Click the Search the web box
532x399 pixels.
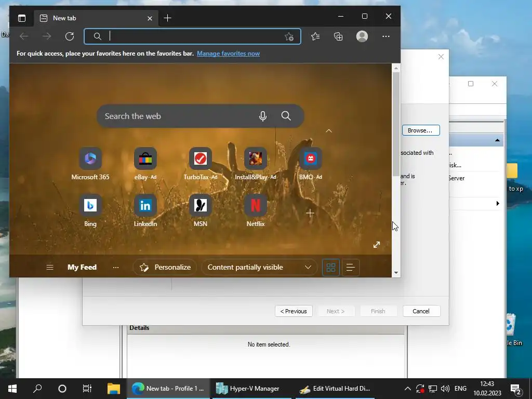[200, 116]
